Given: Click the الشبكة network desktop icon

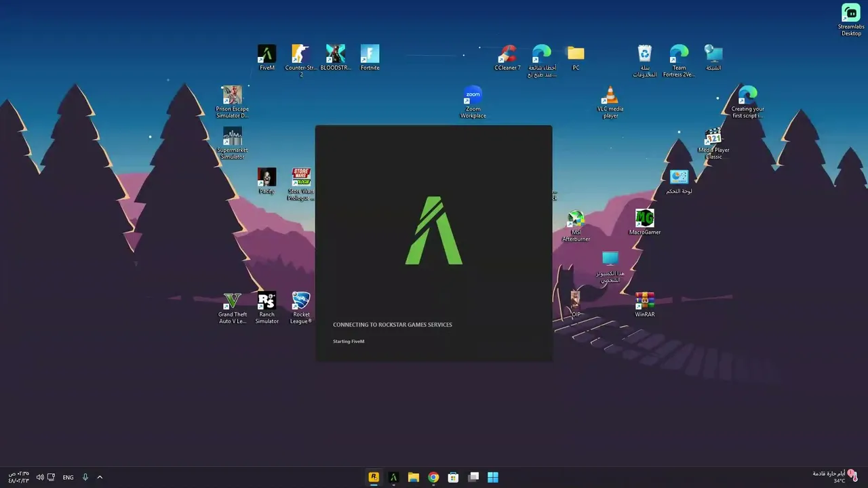Looking at the screenshot, I should [713, 58].
